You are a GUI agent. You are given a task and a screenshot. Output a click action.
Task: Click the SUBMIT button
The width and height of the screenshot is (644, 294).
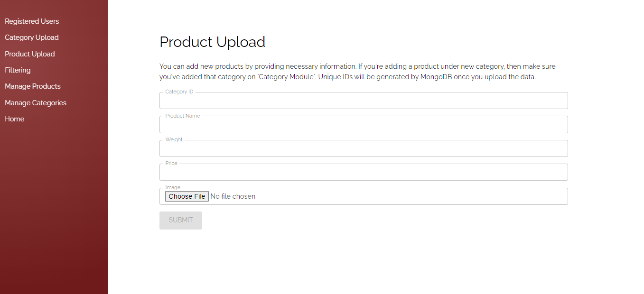coord(180,220)
